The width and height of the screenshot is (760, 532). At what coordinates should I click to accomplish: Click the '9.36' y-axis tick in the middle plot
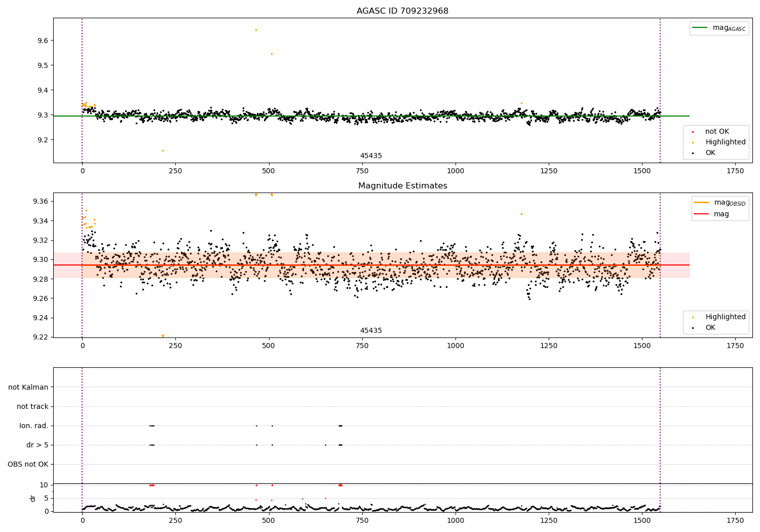(40, 202)
